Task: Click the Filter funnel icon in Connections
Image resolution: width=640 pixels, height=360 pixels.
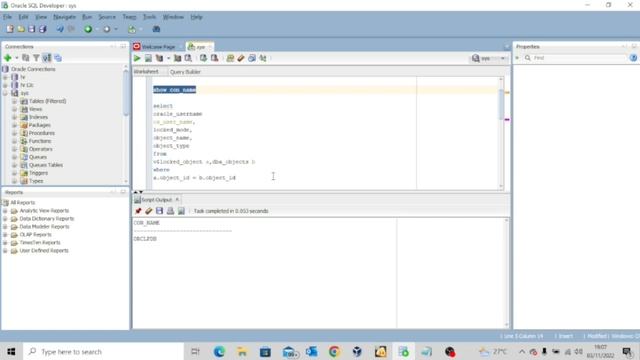Action: [36, 58]
